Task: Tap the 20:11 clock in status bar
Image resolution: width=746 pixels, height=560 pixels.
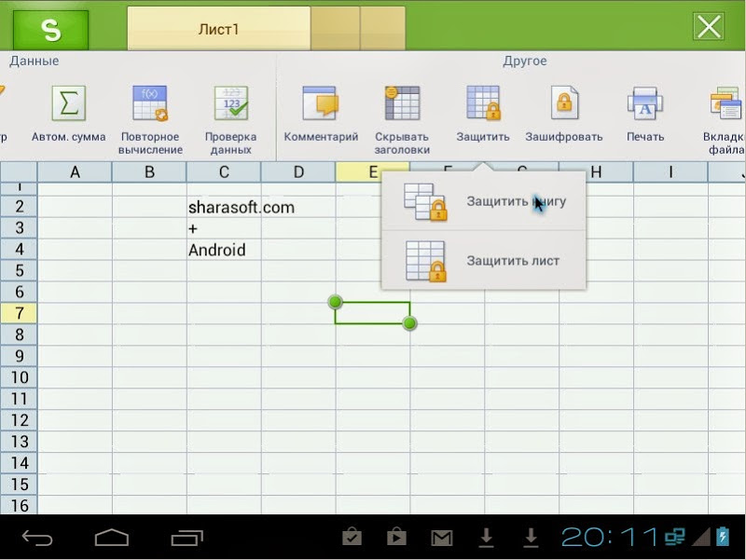Action: (609, 538)
